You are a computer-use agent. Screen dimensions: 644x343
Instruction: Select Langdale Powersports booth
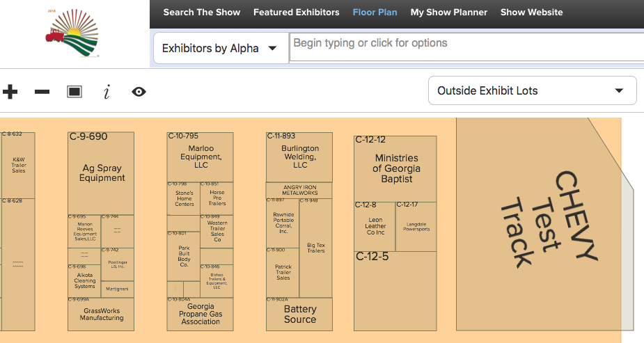(x=416, y=227)
